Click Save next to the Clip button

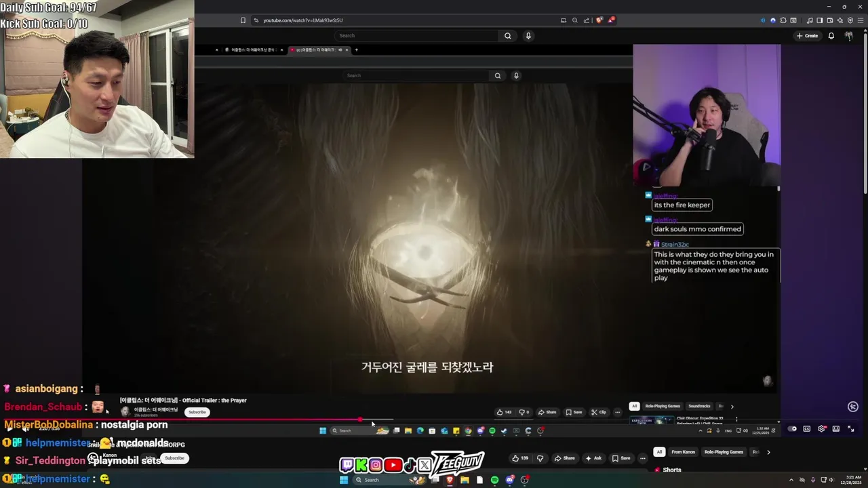click(574, 412)
